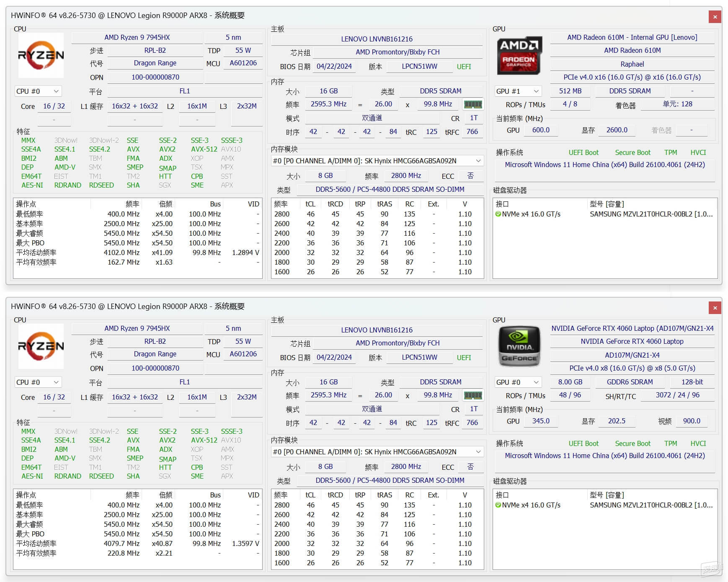728x582 pixels.
Task: Click the Ryzen logo in the RTX 4060 window
Action: pyautogui.click(x=41, y=346)
